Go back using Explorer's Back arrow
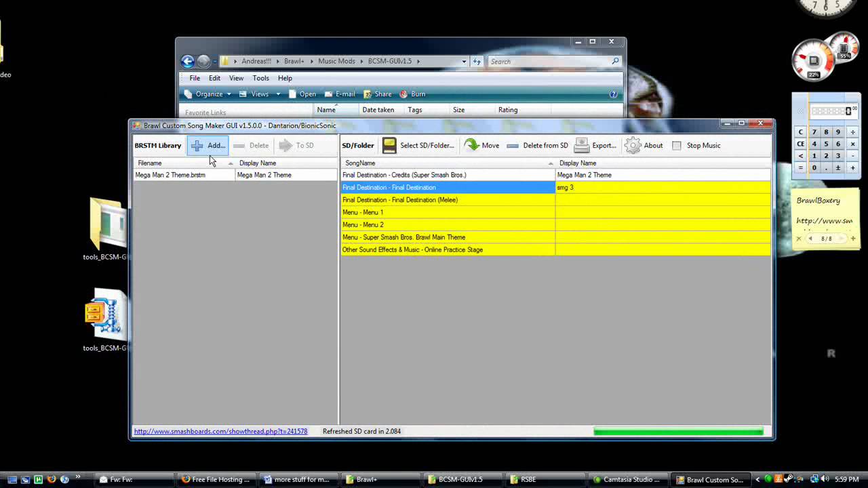Image resolution: width=868 pixels, height=488 pixels. coord(188,62)
